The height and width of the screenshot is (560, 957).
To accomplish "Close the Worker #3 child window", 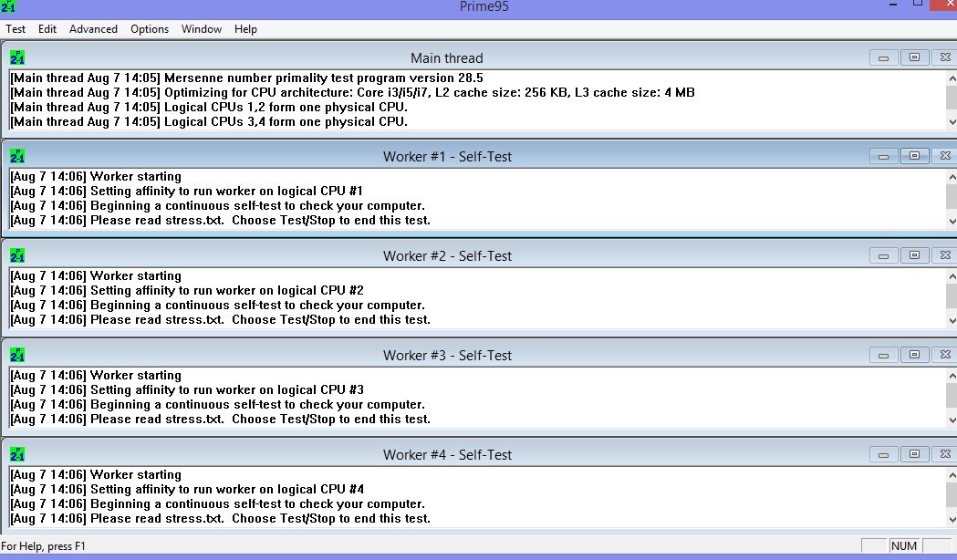I will pos(945,355).
